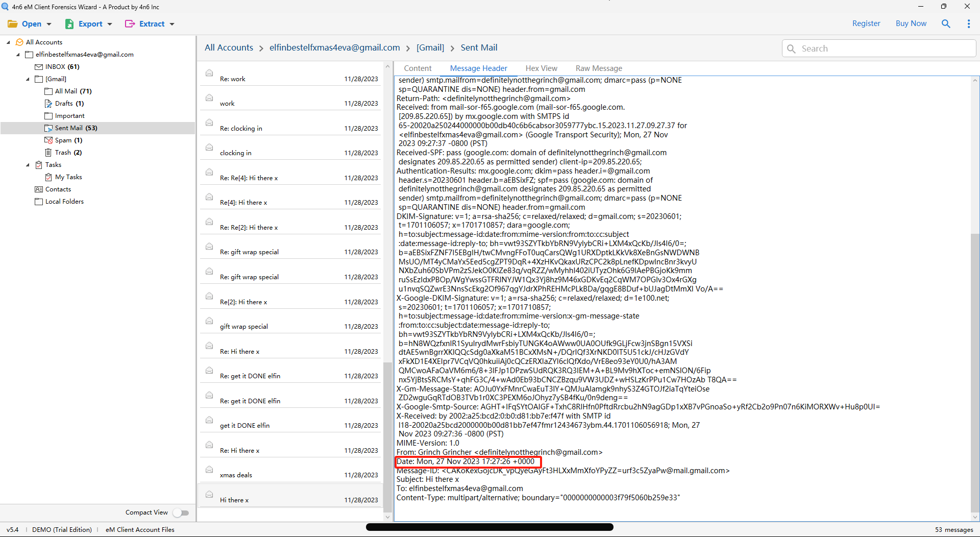Switch to the Hex View tab
The image size is (980, 537).
541,68
